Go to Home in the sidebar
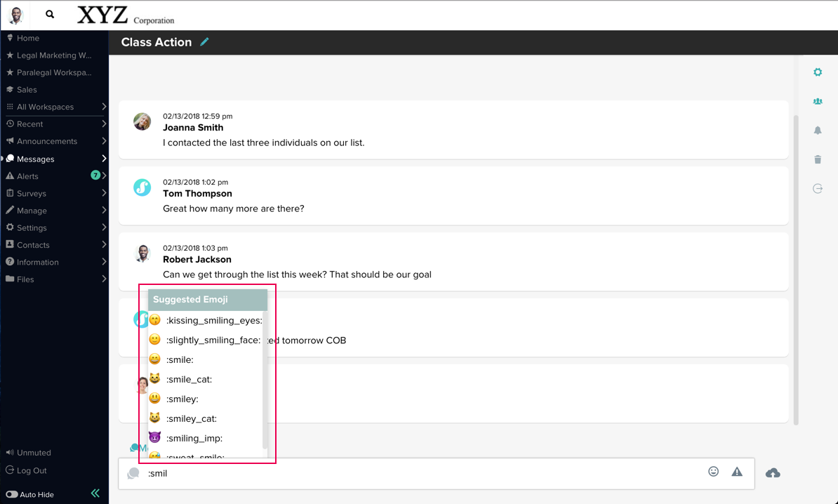This screenshot has height=504, width=838. pyautogui.click(x=27, y=38)
